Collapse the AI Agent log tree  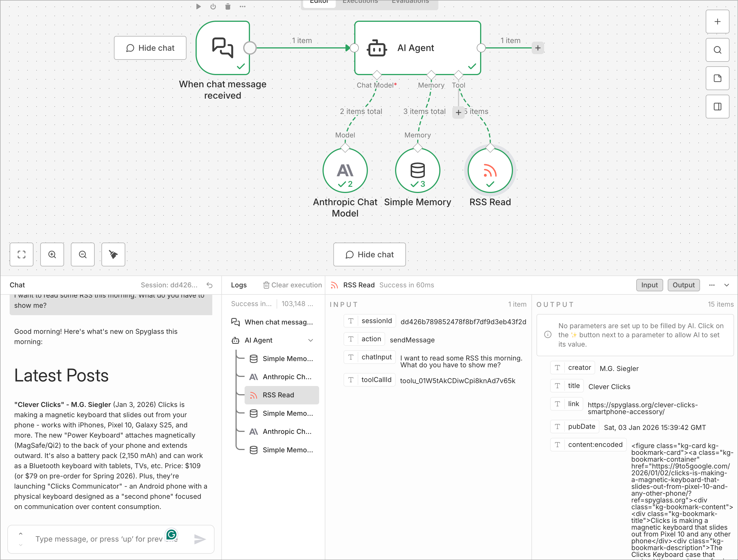click(311, 340)
